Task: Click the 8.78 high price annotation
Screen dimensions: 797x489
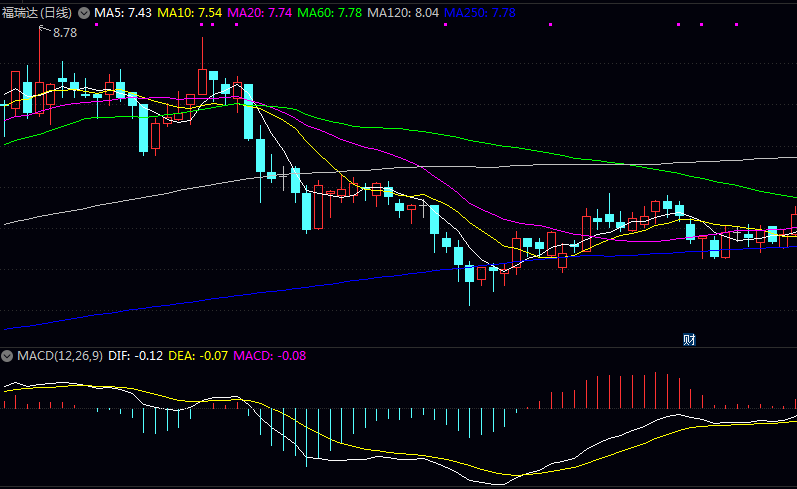Action: (x=65, y=33)
